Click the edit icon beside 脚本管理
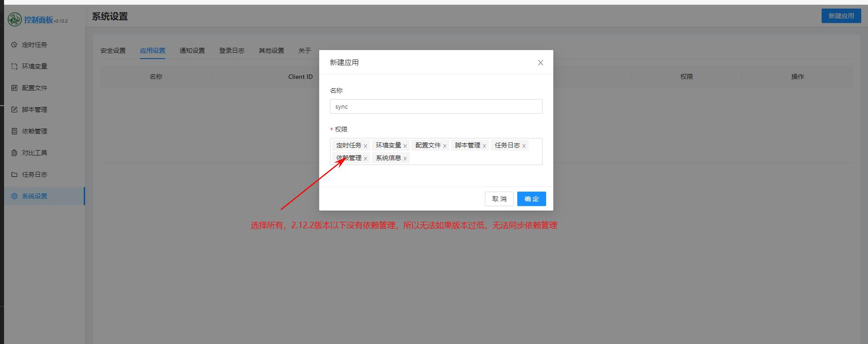 tap(14, 110)
